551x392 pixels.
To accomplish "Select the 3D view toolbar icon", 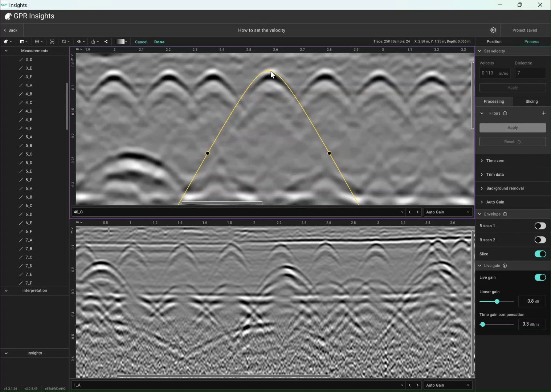I will click(52, 41).
